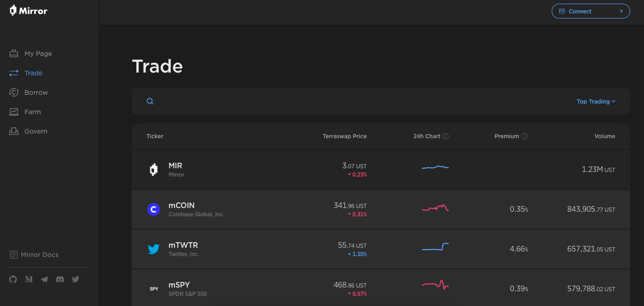The width and height of the screenshot is (644, 306).
Task: Click the MIR ticker name
Action: 175,165
